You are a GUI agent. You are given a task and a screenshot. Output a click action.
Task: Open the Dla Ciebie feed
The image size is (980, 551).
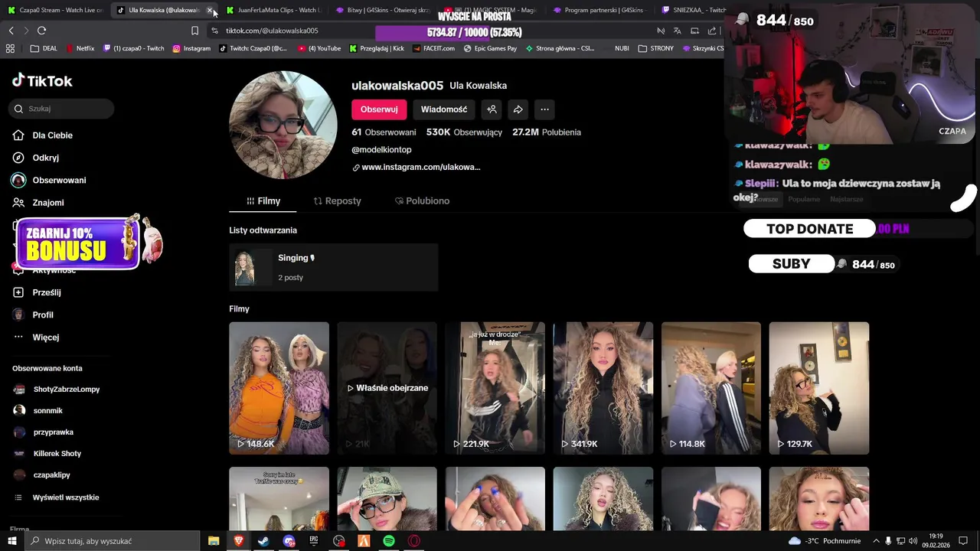52,135
